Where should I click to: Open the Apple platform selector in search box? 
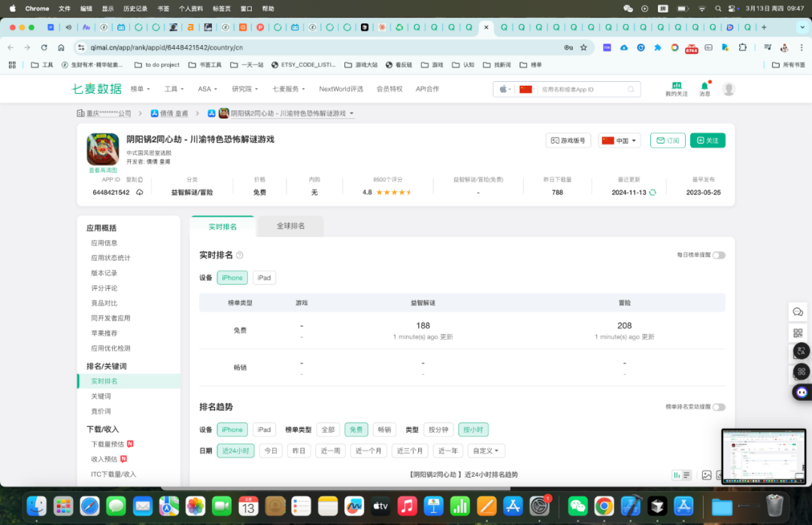click(x=505, y=90)
